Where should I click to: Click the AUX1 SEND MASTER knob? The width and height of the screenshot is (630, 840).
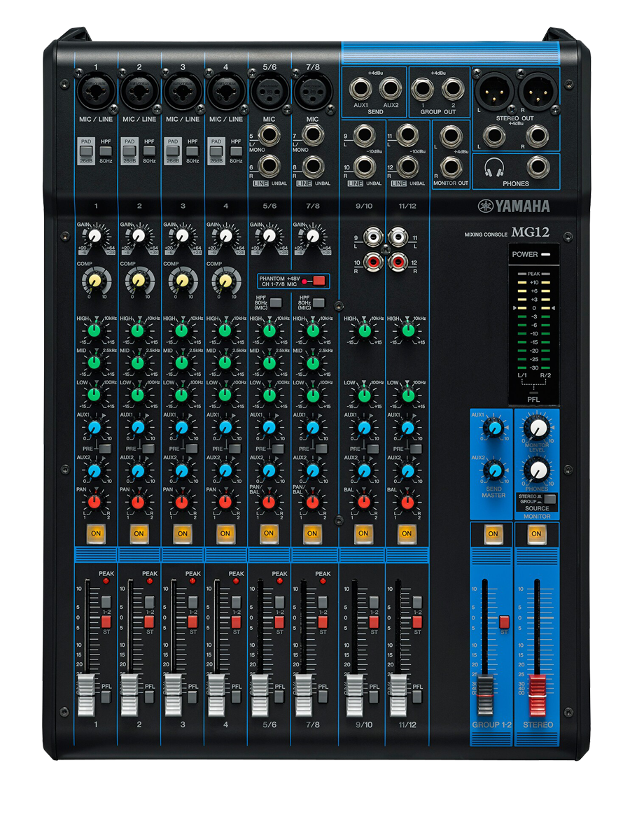coord(495,428)
